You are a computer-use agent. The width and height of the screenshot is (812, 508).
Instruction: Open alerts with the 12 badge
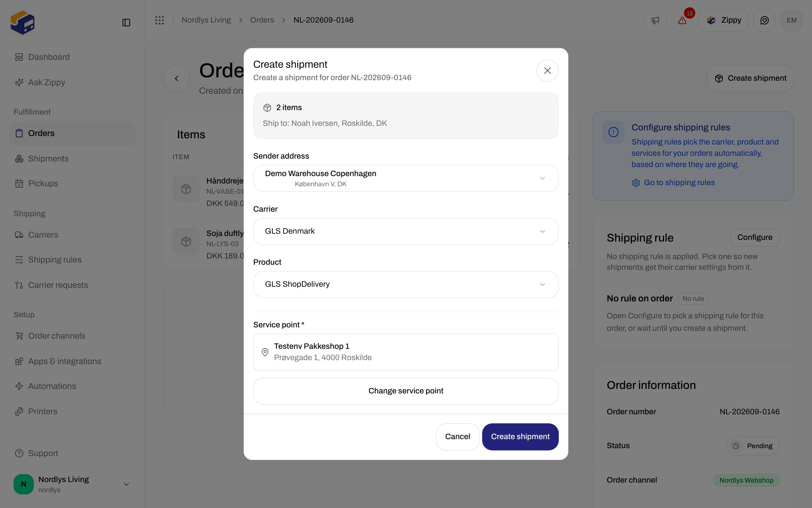pyautogui.click(x=682, y=20)
